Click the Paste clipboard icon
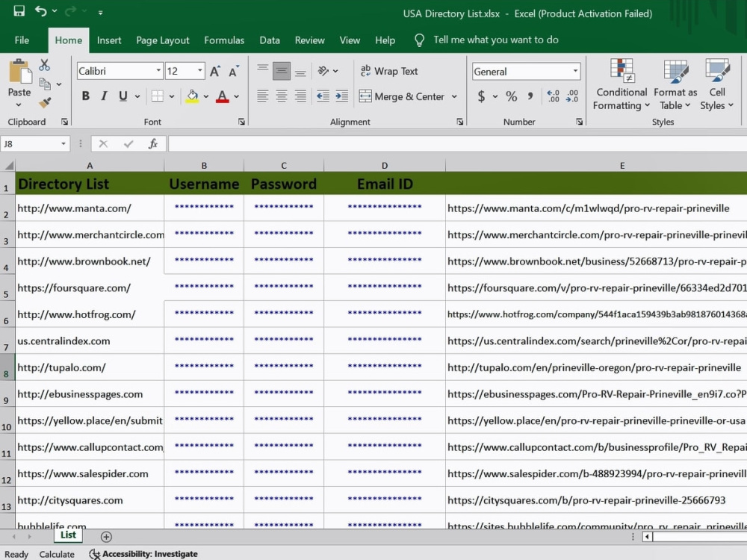The image size is (747, 560). [19, 72]
